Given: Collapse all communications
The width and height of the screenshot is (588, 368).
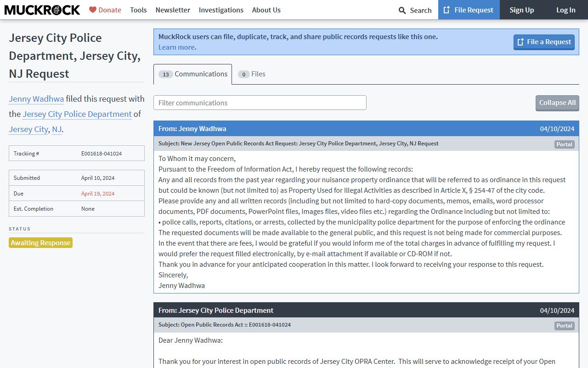Looking at the screenshot, I should (x=557, y=103).
